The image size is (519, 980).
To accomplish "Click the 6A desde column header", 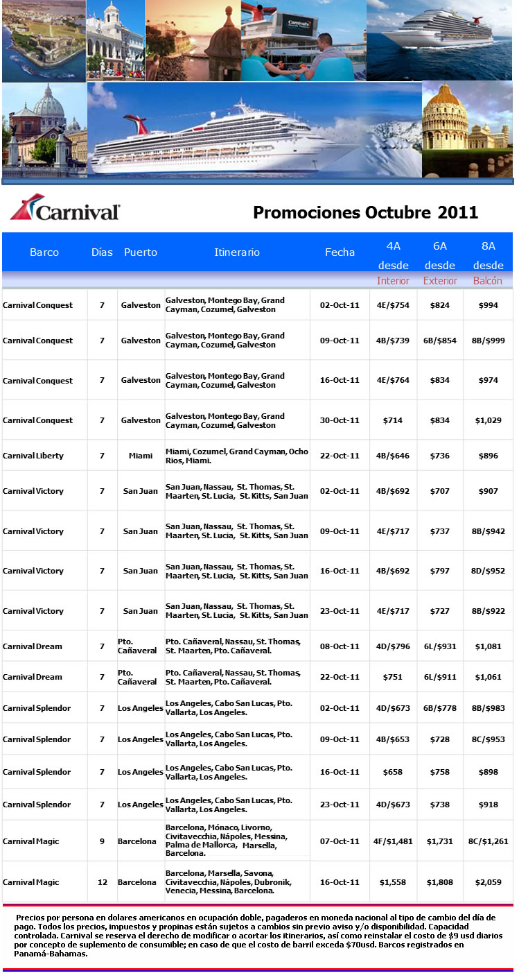I will [440, 255].
